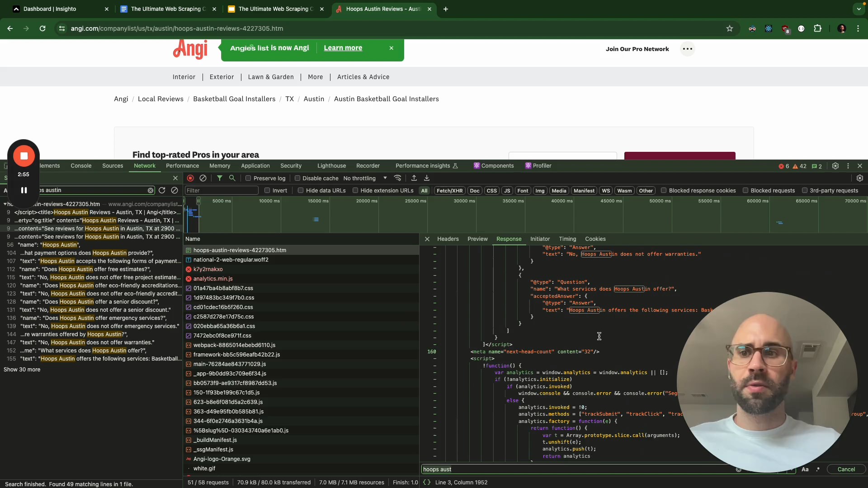Cancel the response search
Image resolution: width=868 pixels, height=488 pixels.
pos(846,469)
